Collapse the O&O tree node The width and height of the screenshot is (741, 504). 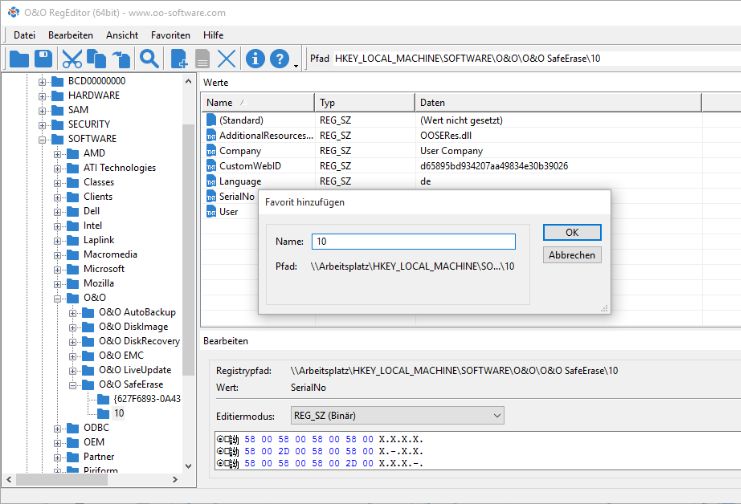[x=57, y=298]
